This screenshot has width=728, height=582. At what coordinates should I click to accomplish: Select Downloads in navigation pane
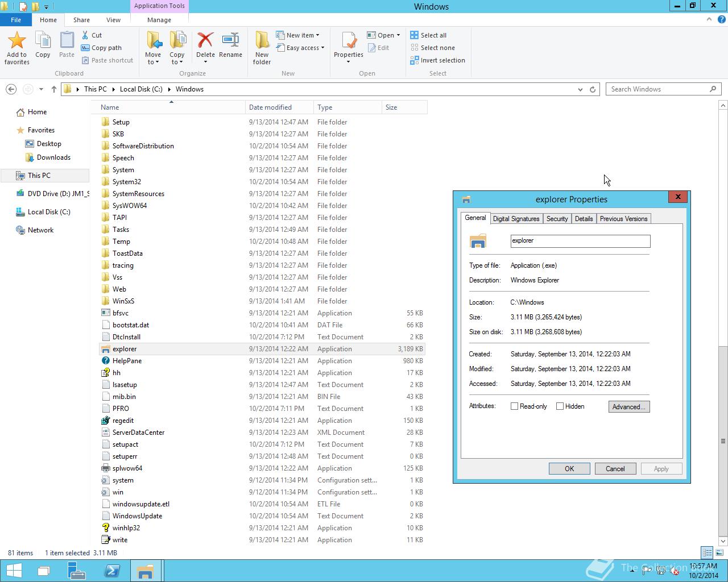(53, 157)
